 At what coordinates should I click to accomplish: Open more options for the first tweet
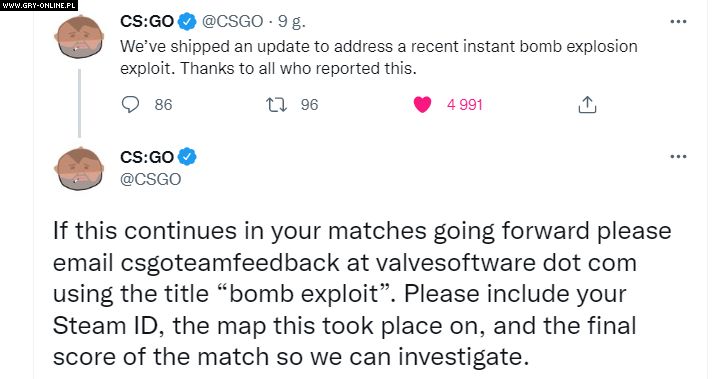[678, 21]
